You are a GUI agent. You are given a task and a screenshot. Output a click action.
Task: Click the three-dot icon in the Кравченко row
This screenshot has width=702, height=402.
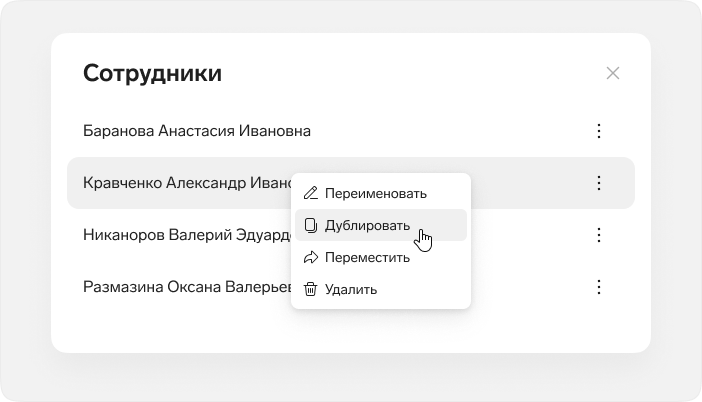(599, 183)
